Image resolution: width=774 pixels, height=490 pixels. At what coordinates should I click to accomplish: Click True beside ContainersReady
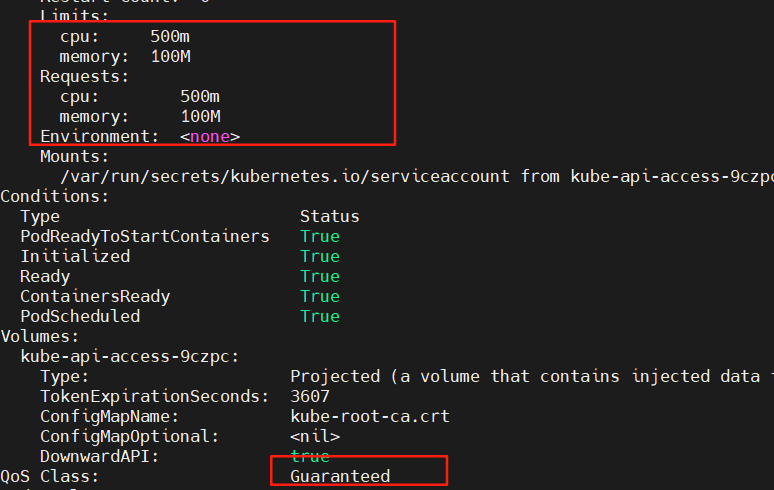(320, 296)
